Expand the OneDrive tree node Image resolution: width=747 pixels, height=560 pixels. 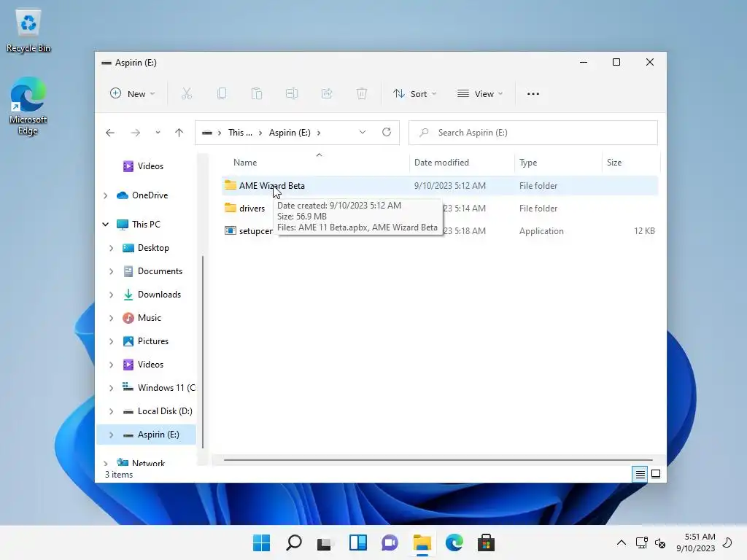point(106,195)
